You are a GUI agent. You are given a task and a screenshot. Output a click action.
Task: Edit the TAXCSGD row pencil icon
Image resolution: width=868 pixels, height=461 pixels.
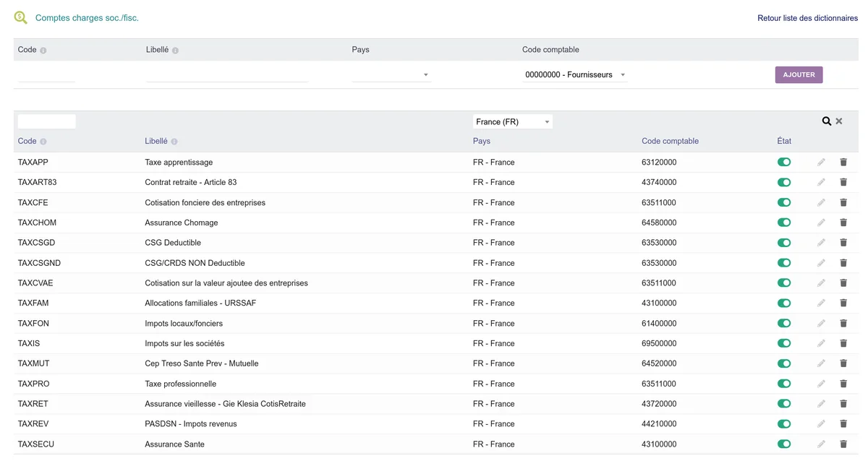(821, 243)
